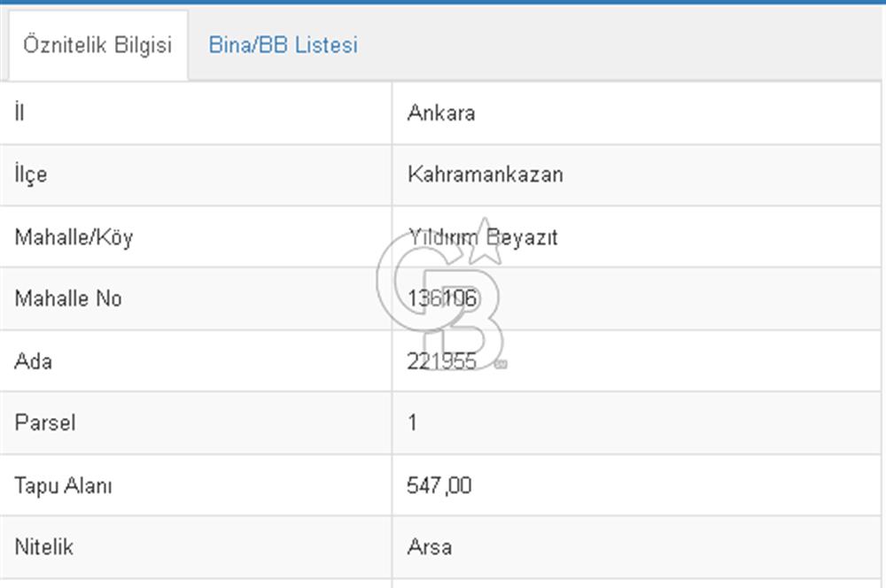Click the Yıldırım Beyazıt neighborhood value

(483, 237)
